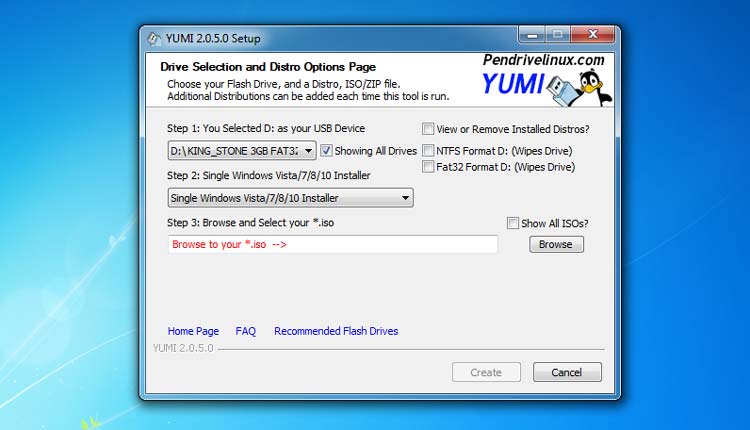Close the YUMI Setup window
Viewport: 750px width, 430px height.
pyautogui.click(x=593, y=34)
